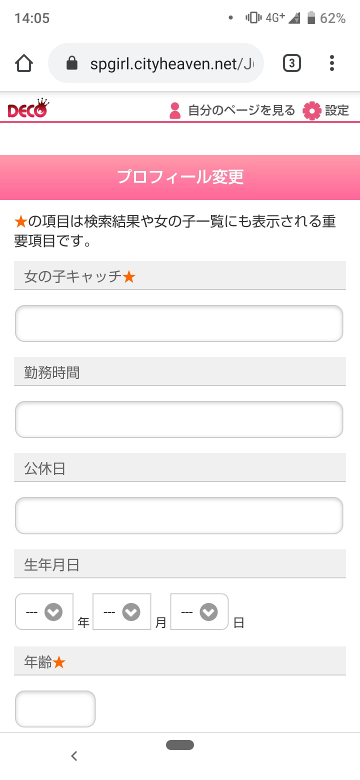This screenshot has width=360, height=780.
Task: Focus the 女の子キャッチ text field
Action: [x=179, y=323]
